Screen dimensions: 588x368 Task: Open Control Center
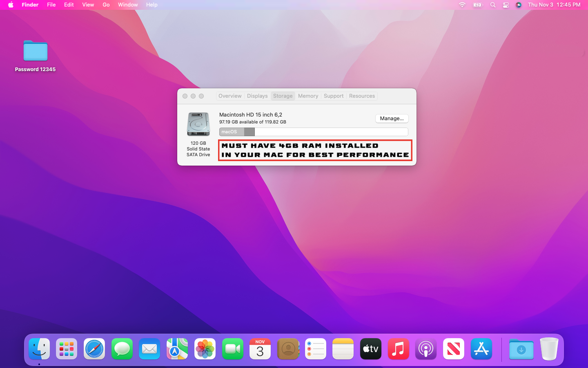[x=506, y=5]
